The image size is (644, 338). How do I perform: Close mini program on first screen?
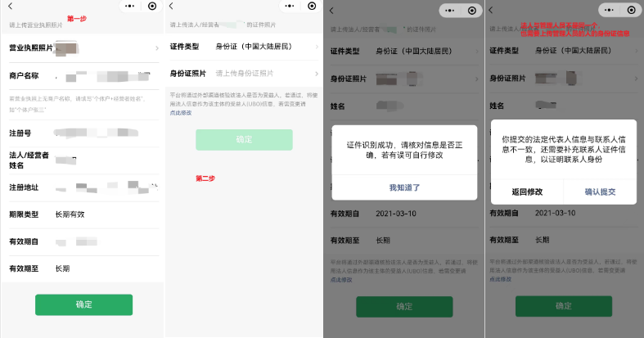tap(152, 7)
